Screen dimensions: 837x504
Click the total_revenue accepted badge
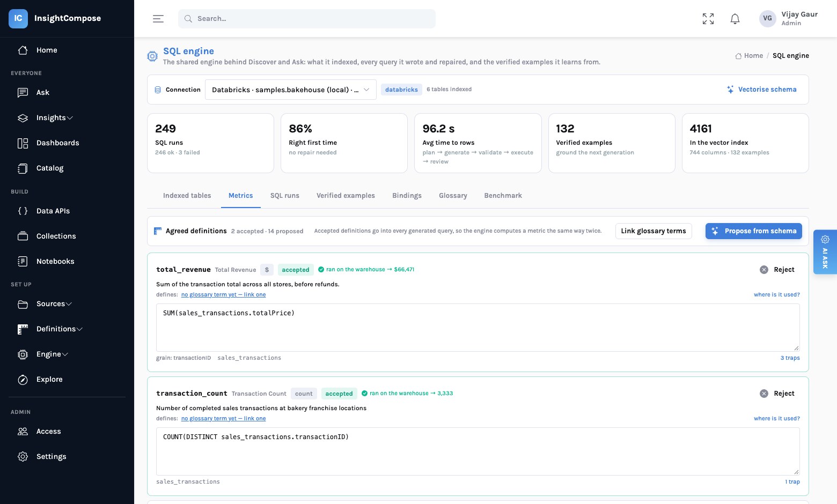click(296, 270)
